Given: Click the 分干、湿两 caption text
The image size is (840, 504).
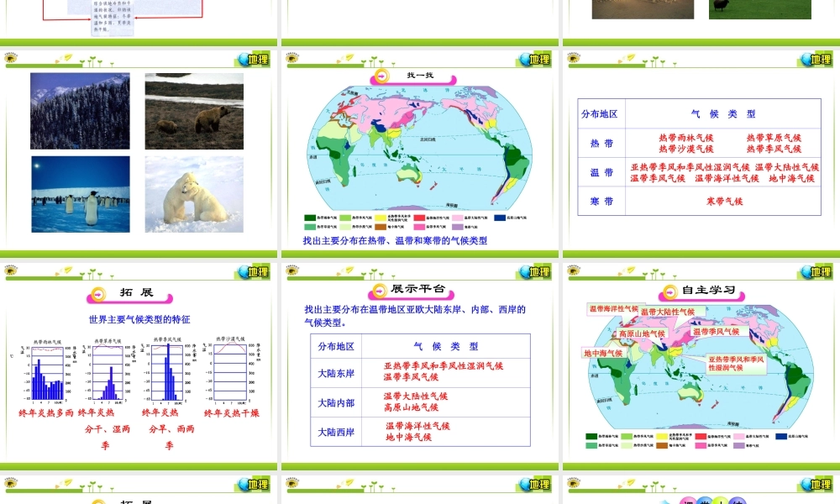Looking at the screenshot, I should tap(108, 429).
